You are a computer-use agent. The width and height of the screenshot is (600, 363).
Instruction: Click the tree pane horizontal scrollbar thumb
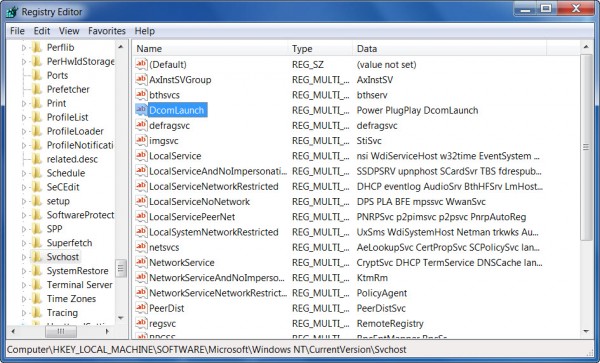point(61,331)
